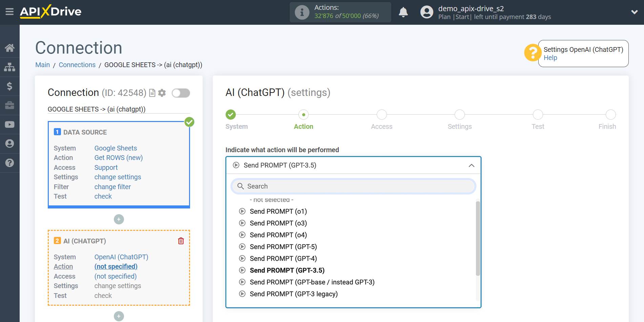This screenshot has width=644, height=322.
Task: Select the Home icon in sidebar
Action: 10,48
